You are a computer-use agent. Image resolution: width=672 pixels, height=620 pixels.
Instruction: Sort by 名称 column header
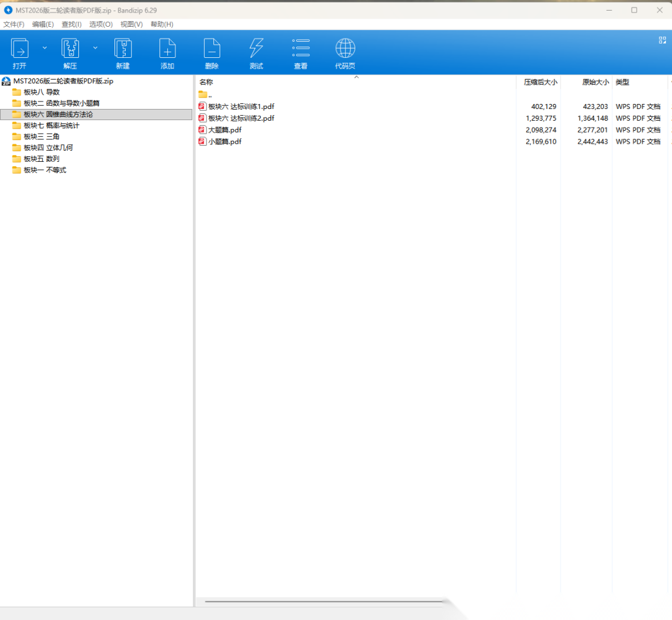click(x=206, y=82)
